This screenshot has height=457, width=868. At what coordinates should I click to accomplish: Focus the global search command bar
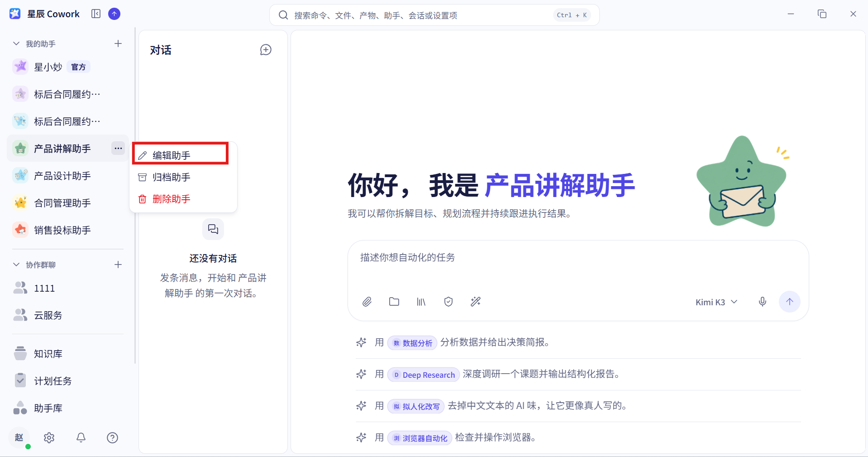pyautogui.click(x=434, y=15)
